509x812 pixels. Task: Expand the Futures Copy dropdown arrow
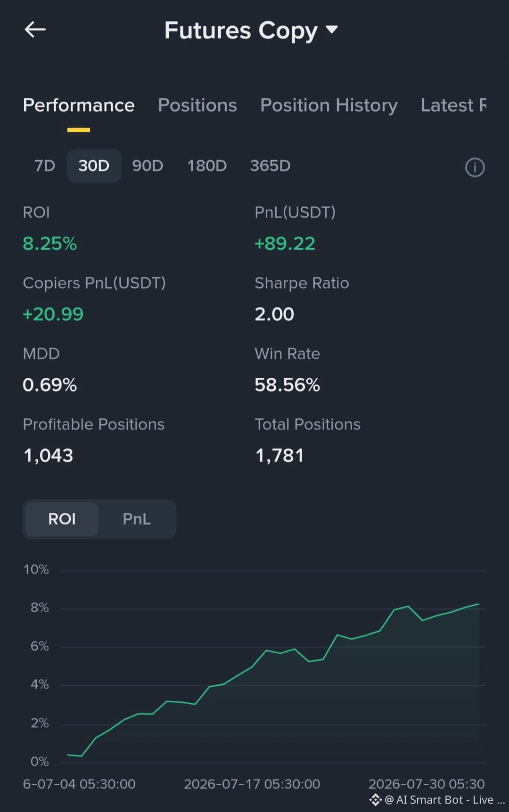[332, 30]
